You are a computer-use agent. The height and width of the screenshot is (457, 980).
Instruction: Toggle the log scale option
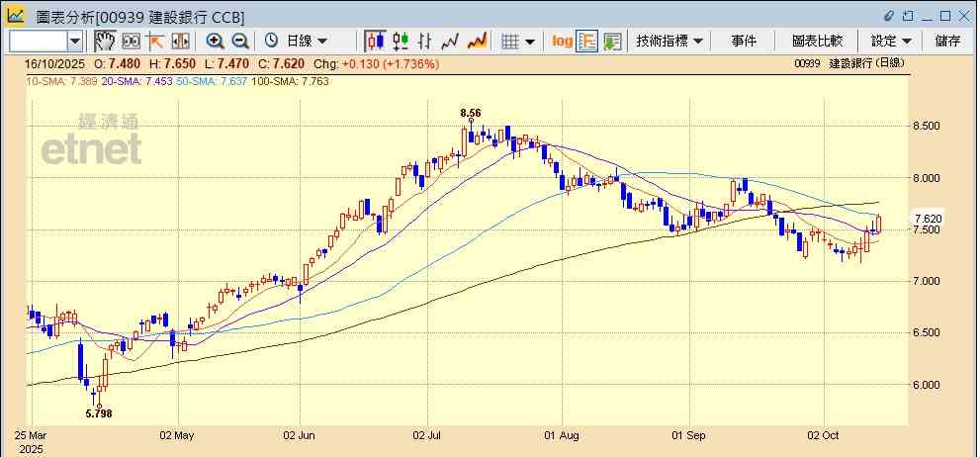(562, 41)
